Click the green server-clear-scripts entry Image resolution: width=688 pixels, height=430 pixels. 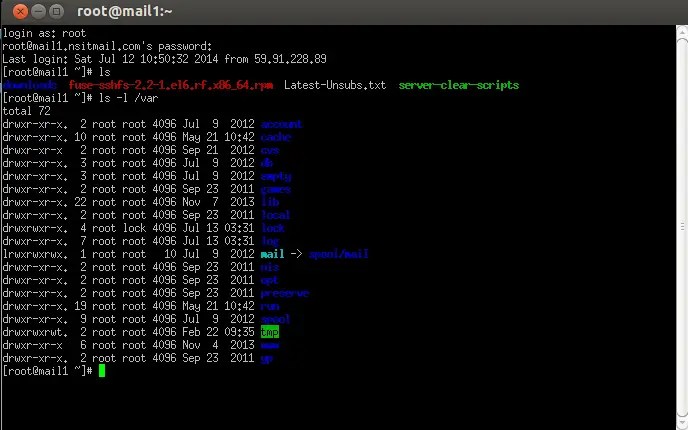click(459, 85)
